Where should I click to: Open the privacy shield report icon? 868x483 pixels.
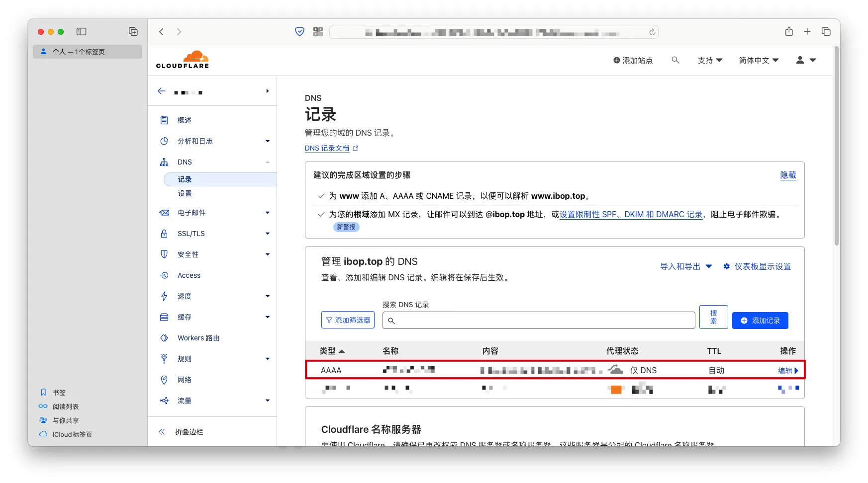point(299,32)
